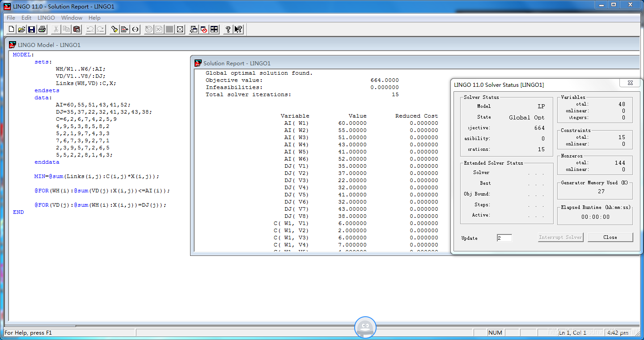Viewport: 644px width, 340px height.
Task: Click Generator Memory Used value 27
Action: click(601, 191)
